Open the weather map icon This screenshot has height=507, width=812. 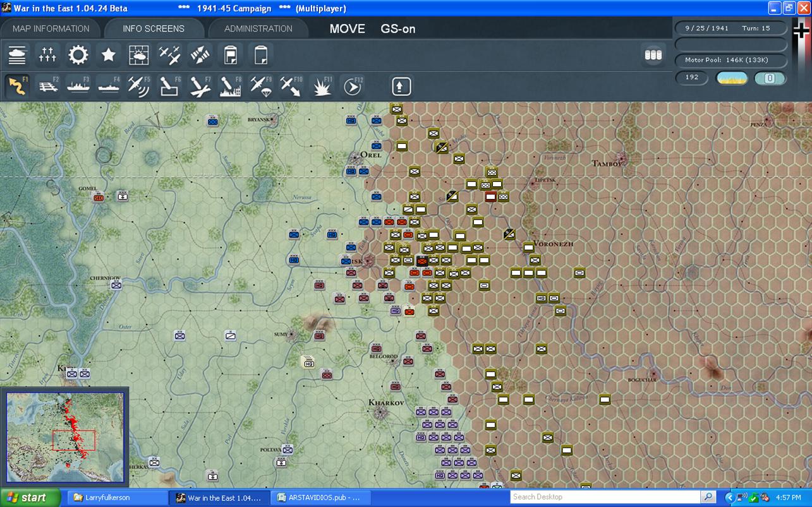(139, 55)
